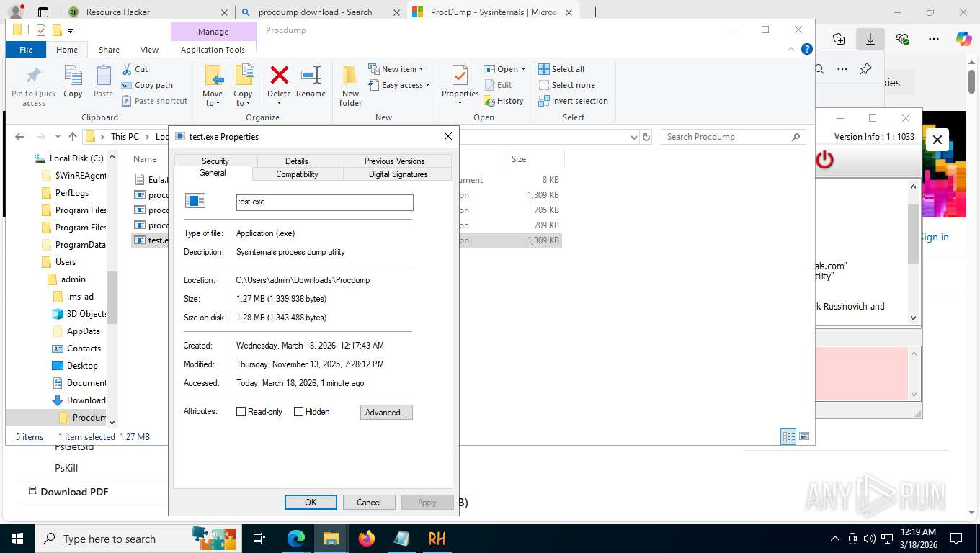
Task: Collapse the Explorer ribbon chevron
Action: [x=791, y=49]
